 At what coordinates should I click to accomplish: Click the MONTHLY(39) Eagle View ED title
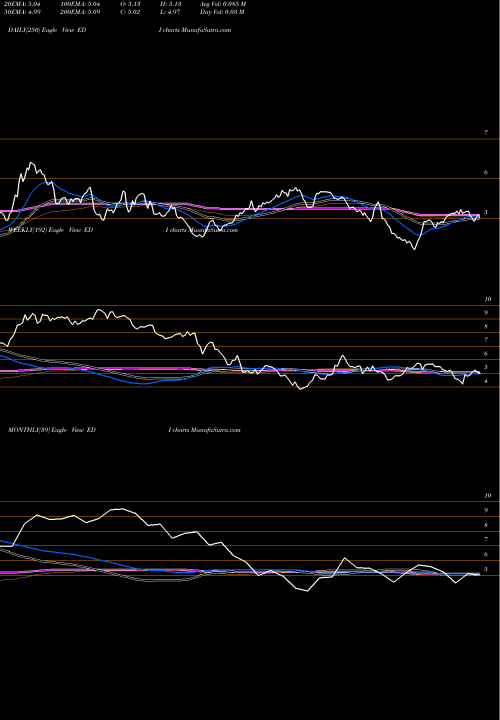(x=52, y=430)
